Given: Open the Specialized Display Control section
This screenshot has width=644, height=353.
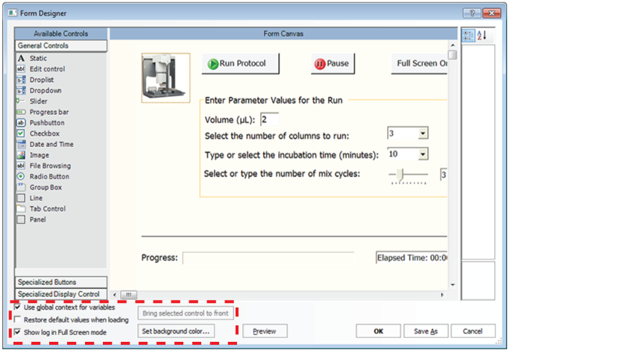Looking at the screenshot, I should 61,294.
